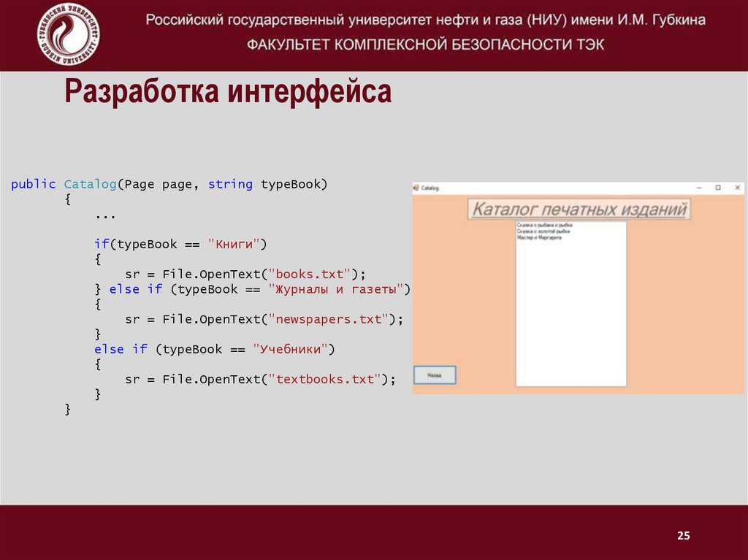Click the white list panel inside the Catalog window
The image size is (748, 560).
[572, 307]
